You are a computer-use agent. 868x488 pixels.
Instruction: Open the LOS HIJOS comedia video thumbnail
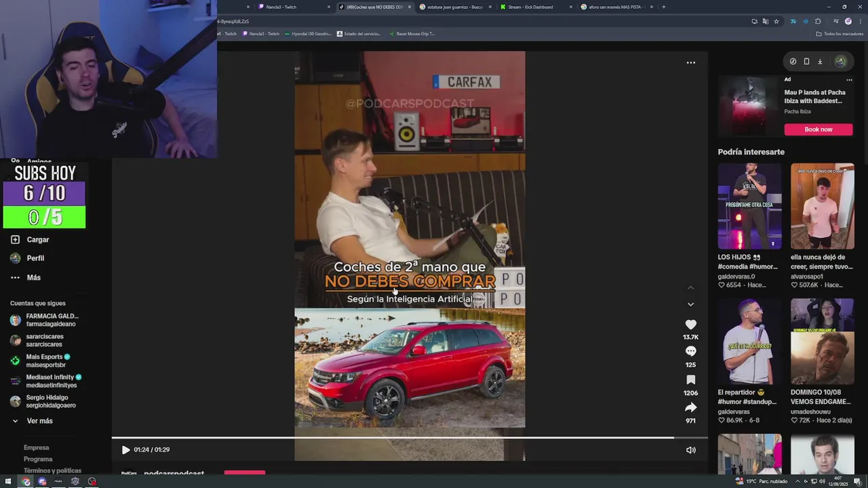point(749,206)
